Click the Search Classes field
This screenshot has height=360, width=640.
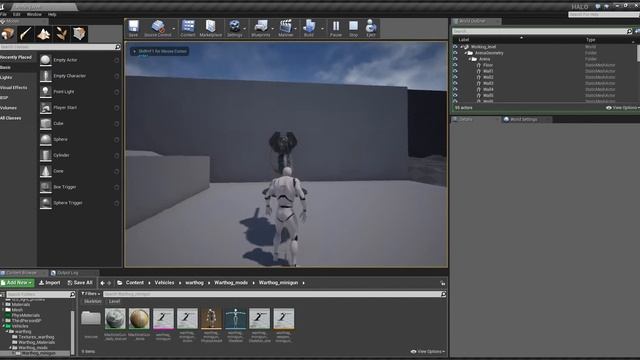coord(58,47)
